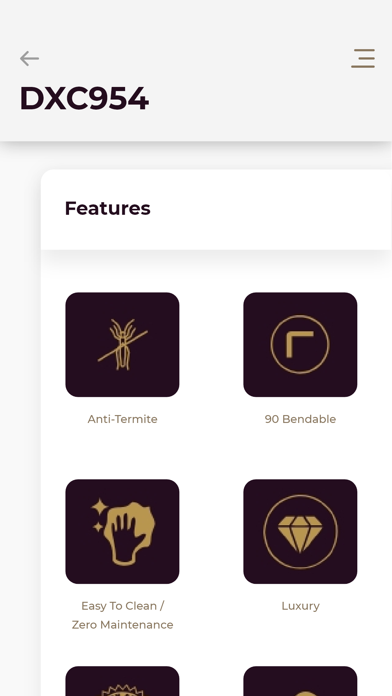Go back using the left arrow
Image resolution: width=392 pixels, height=696 pixels.
[29, 58]
